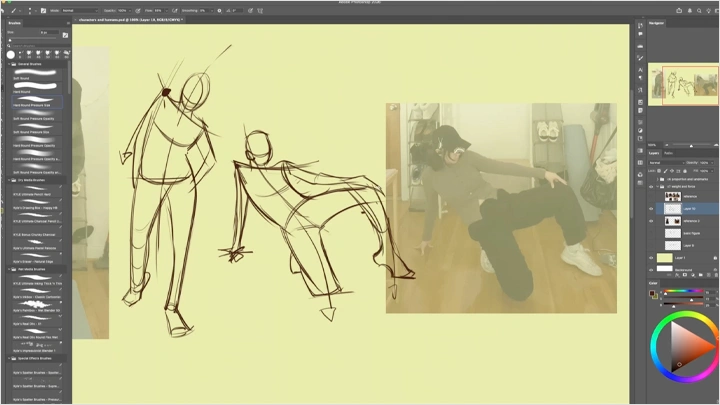
Task: Choose the Hard Round Pressure Size brush
Action: [35, 104]
